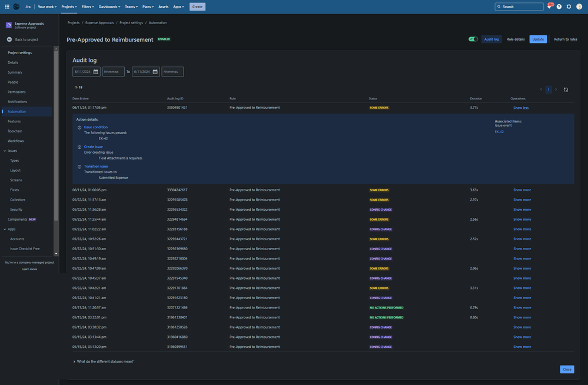Viewport: 588px width, 385px height.
Task: Click the Audit log button
Action: (491, 39)
